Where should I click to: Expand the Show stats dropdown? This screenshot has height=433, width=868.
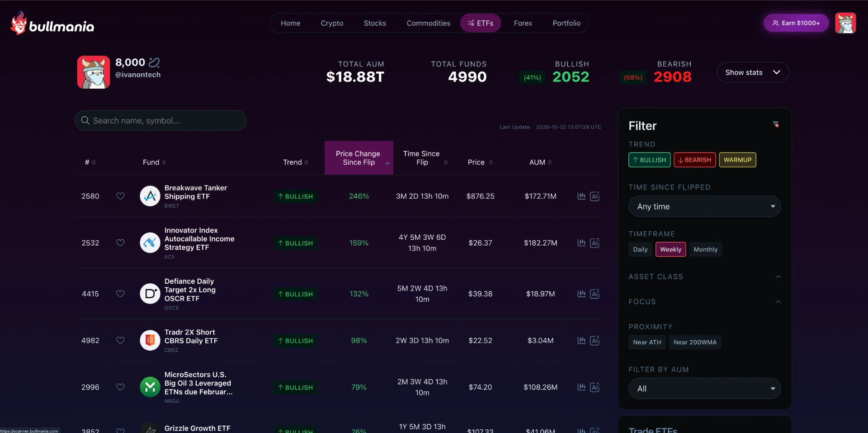(x=753, y=72)
